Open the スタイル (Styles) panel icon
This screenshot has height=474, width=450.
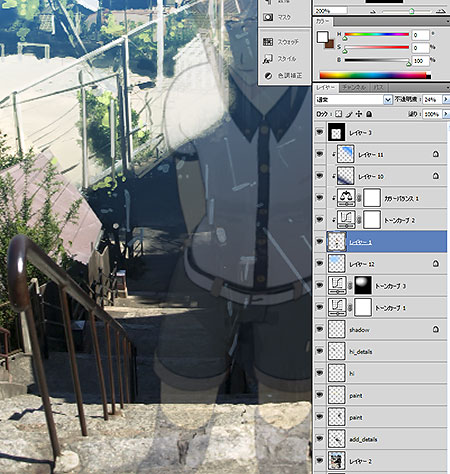pos(268,59)
